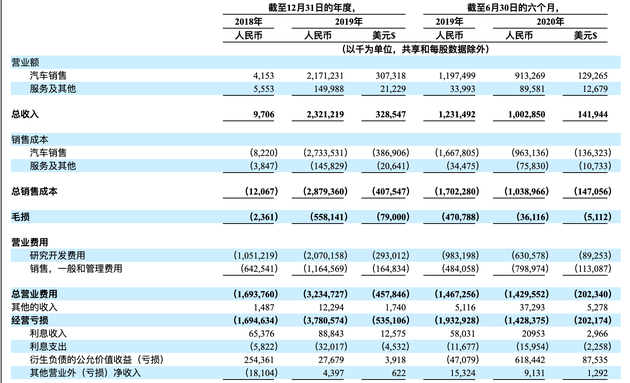Select the "营业额" section heading

[25, 62]
